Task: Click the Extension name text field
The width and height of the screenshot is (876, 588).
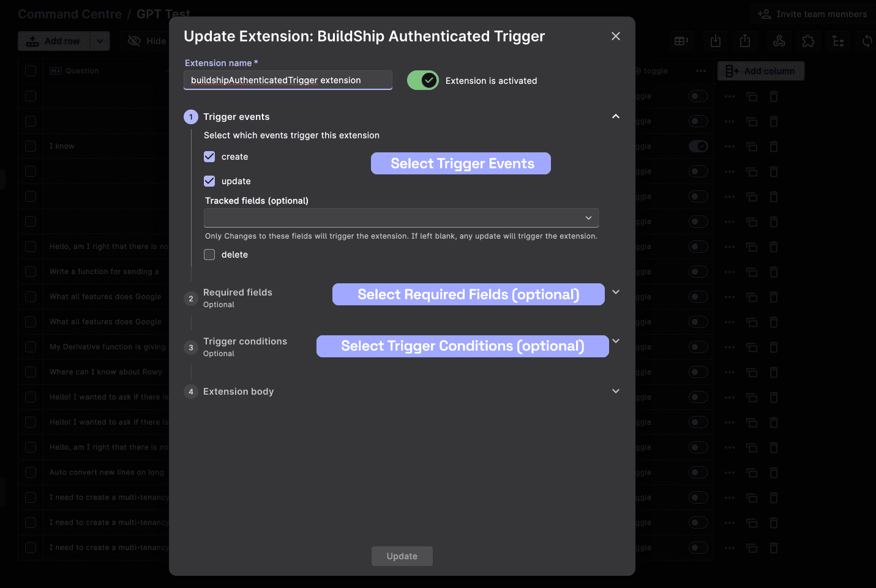Action: tap(288, 80)
